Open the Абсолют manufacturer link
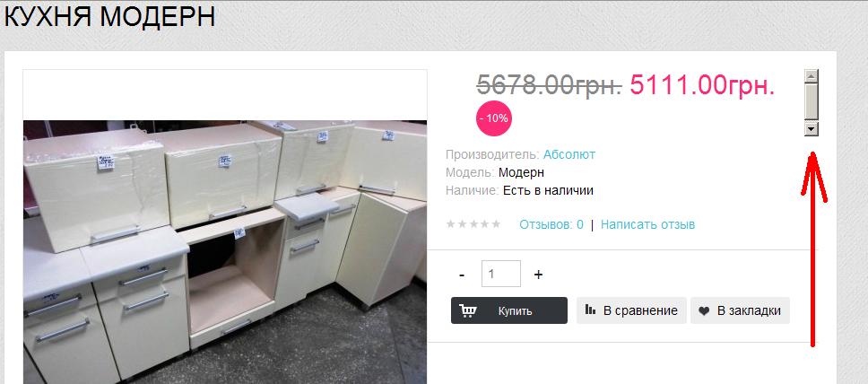Image resolution: width=868 pixels, height=384 pixels. pos(569,154)
